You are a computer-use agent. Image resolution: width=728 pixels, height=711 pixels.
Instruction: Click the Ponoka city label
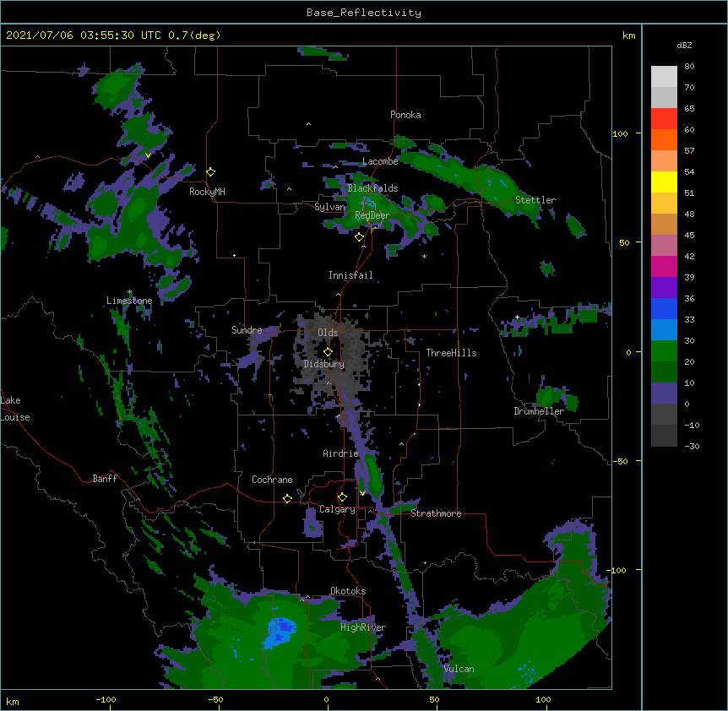405,115
